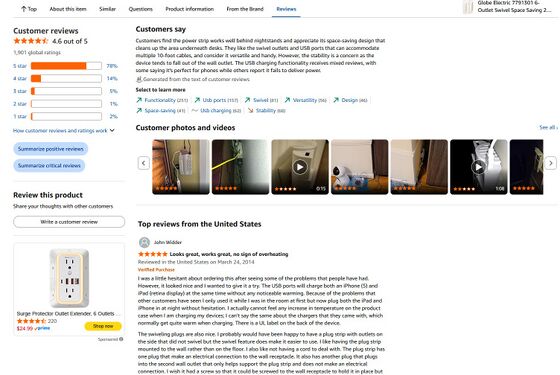Show next customer photos with right arrow
Screen dimensions: 560x375
551,163
